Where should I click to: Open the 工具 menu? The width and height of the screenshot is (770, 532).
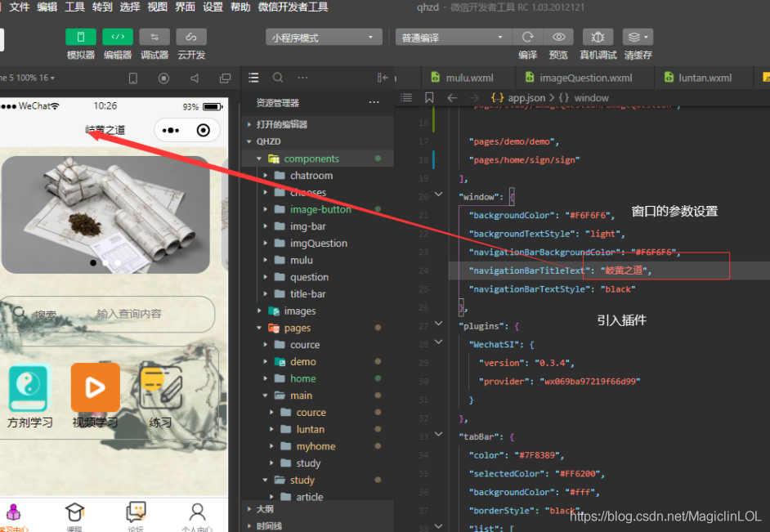74,7
